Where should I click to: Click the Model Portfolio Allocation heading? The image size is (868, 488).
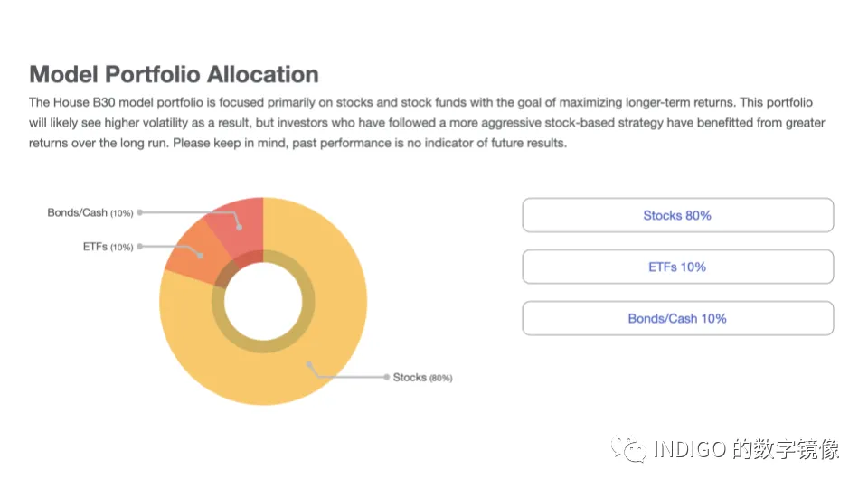pyautogui.click(x=174, y=74)
